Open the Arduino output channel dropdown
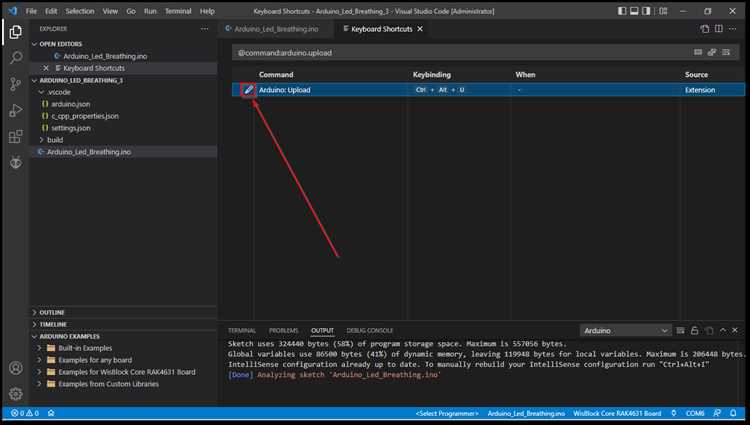Image resolution: width=750 pixels, height=425 pixels. (625, 330)
